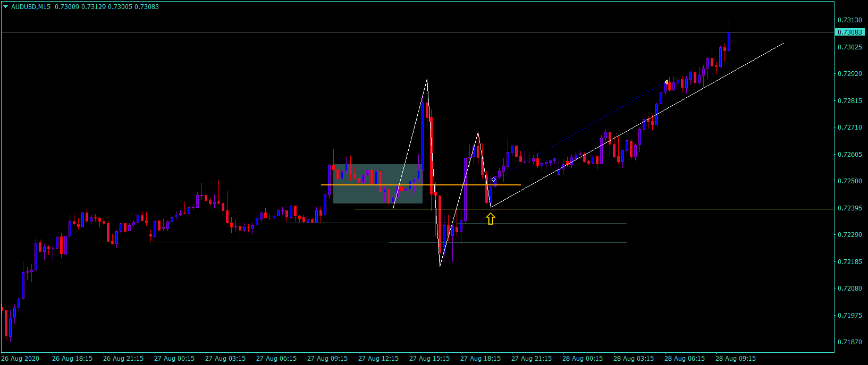Click the 27 Aug 21:15 time label

point(532,359)
